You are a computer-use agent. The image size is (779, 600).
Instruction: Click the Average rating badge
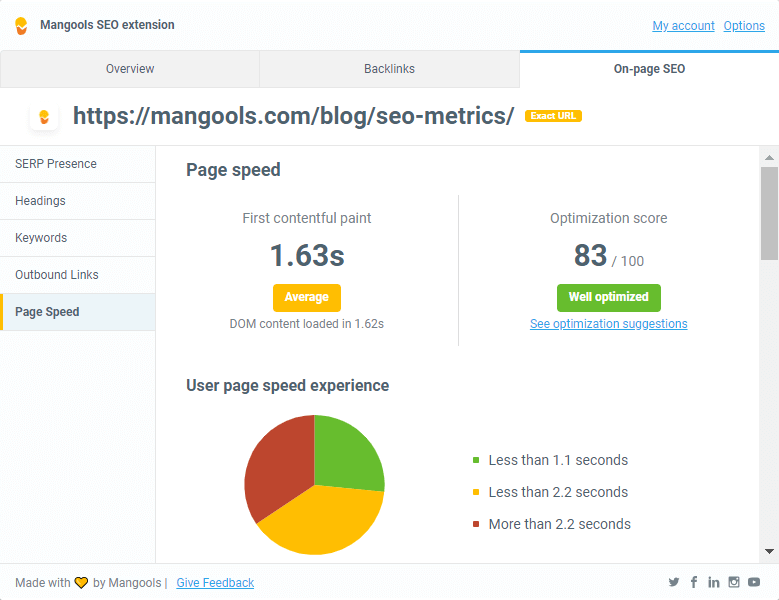pos(307,298)
